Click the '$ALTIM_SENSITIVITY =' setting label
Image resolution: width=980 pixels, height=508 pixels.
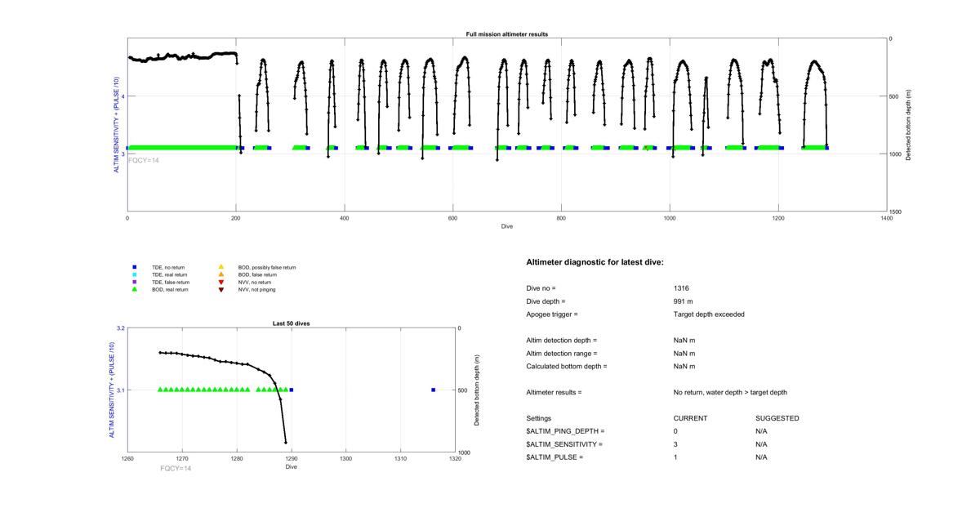564,444
